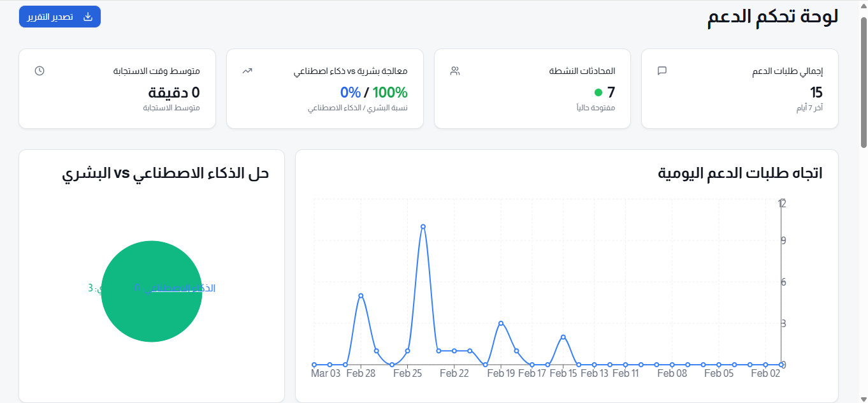Click the green active status dot
868x403 pixels.
pyautogui.click(x=598, y=92)
